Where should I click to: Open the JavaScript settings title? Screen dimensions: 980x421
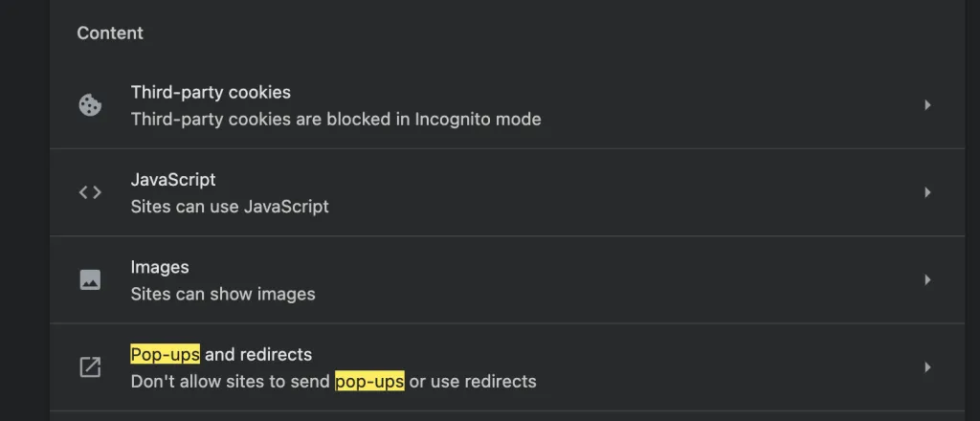click(173, 180)
